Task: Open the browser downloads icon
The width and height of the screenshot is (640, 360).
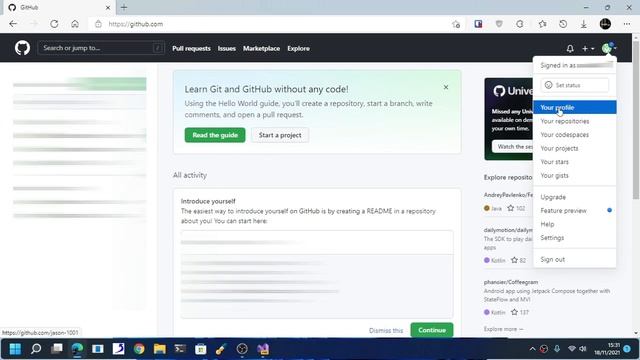Action: point(584,24)
